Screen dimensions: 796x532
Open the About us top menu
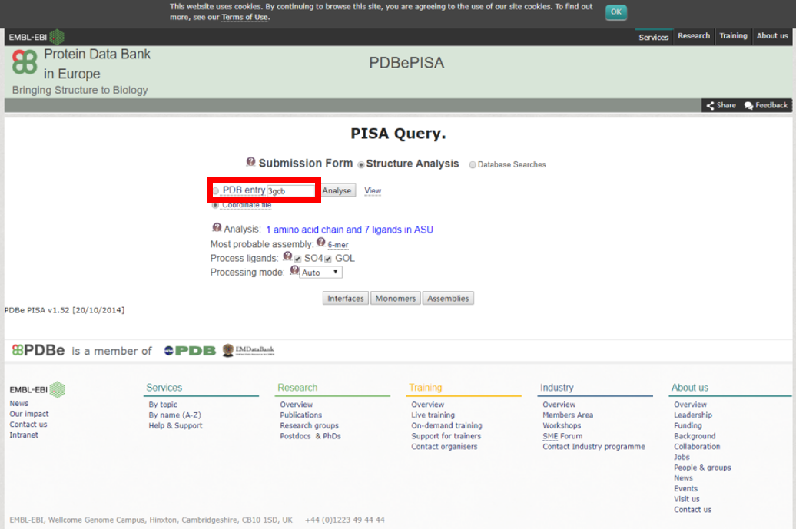coord(772,36)
